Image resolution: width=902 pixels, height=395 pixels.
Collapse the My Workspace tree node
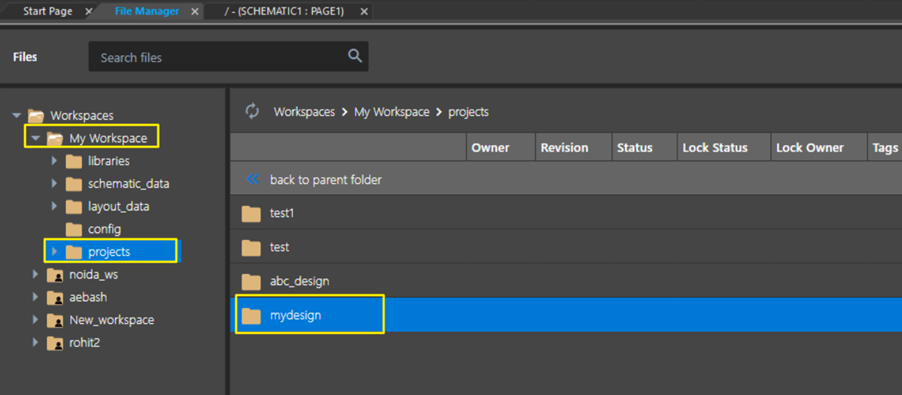pyautogui.click(x=35, y=139)
